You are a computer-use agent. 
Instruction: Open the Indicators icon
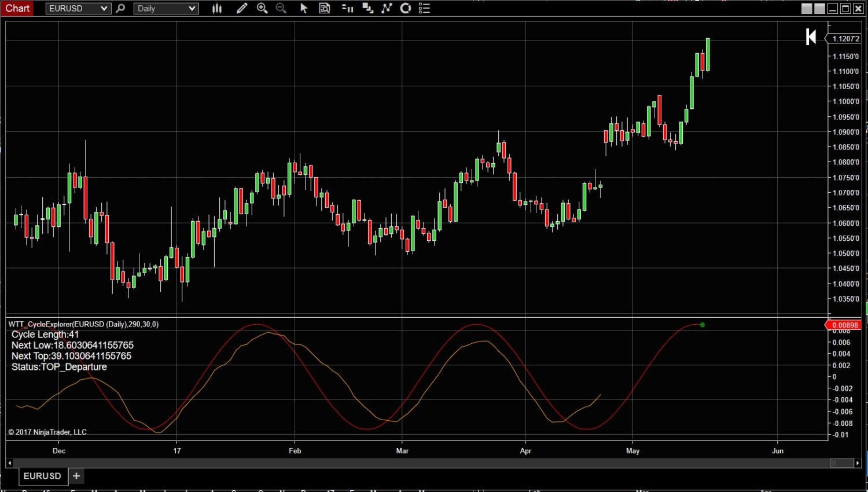[x=387, y=8]
